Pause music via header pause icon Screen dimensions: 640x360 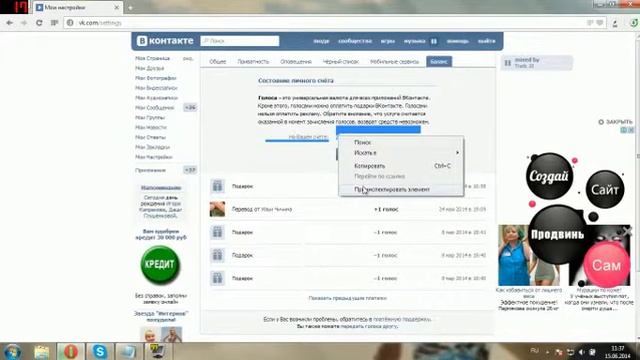coord(434,41)
